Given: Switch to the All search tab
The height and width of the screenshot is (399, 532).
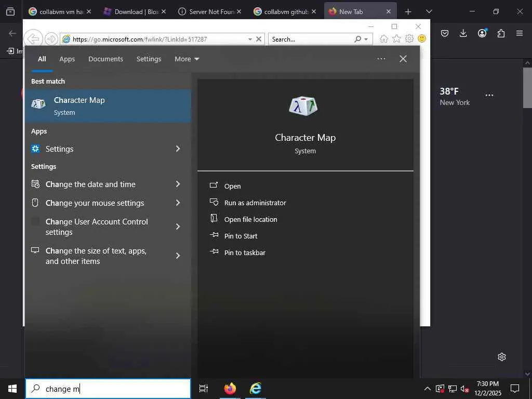Looking at the screenshot, I should 42,59.
